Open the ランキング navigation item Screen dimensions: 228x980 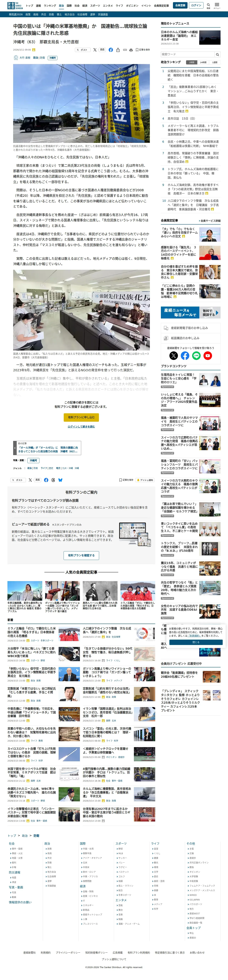pos(50,6)
